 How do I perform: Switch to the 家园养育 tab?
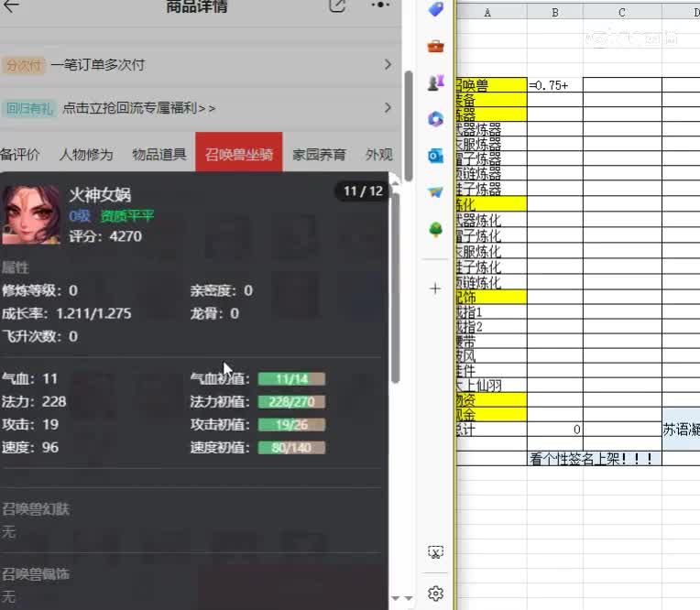319,155
